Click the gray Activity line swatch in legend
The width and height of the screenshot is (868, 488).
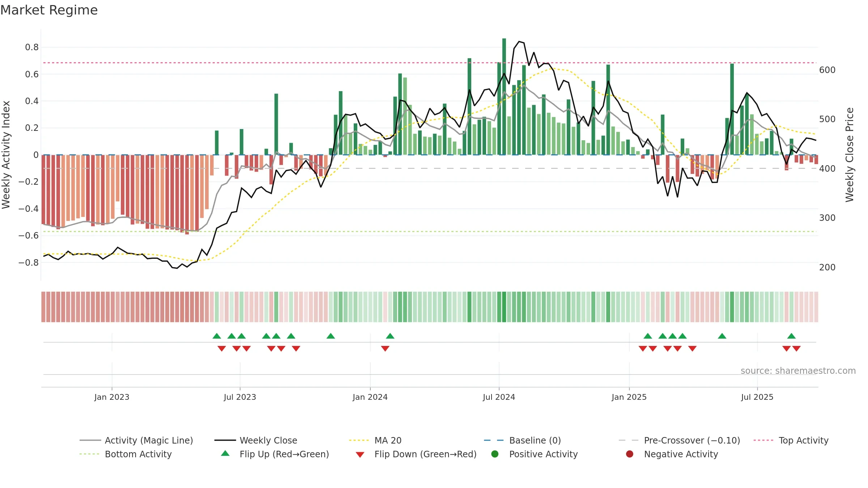[90, 440]
